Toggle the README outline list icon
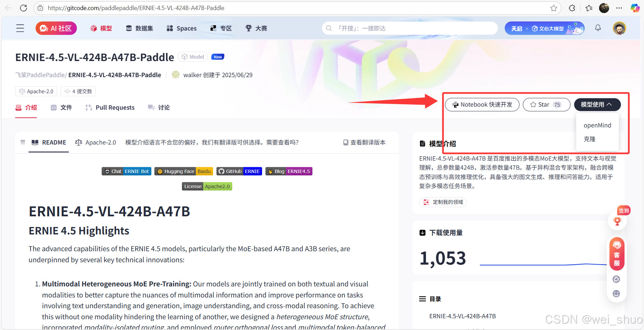This screenshot has height=330, width=644. point(23,142)
